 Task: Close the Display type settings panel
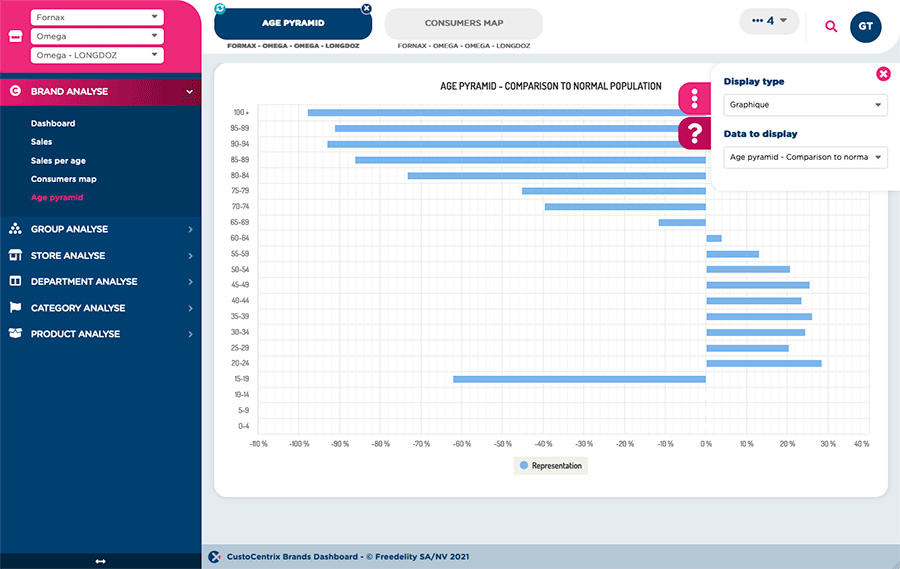tap(883, 73)
